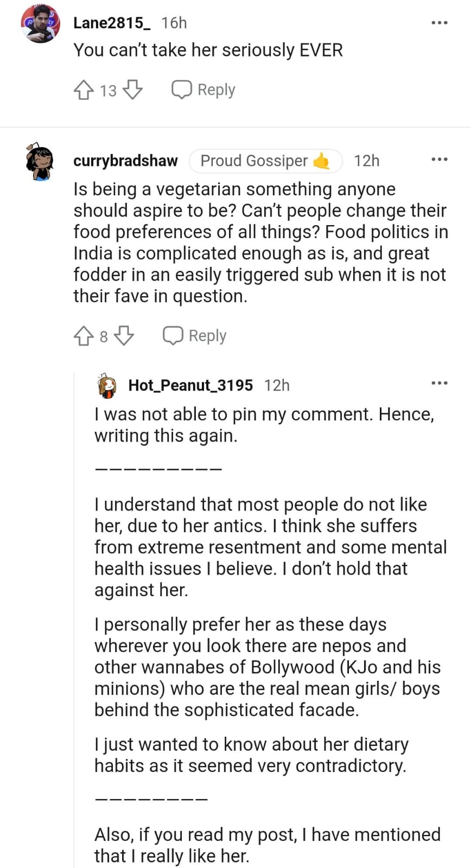Click speech bubble icon under currybradshaw's comment
Image resolution: width=471 pixels, height=868 pixels.
point(173,336)
